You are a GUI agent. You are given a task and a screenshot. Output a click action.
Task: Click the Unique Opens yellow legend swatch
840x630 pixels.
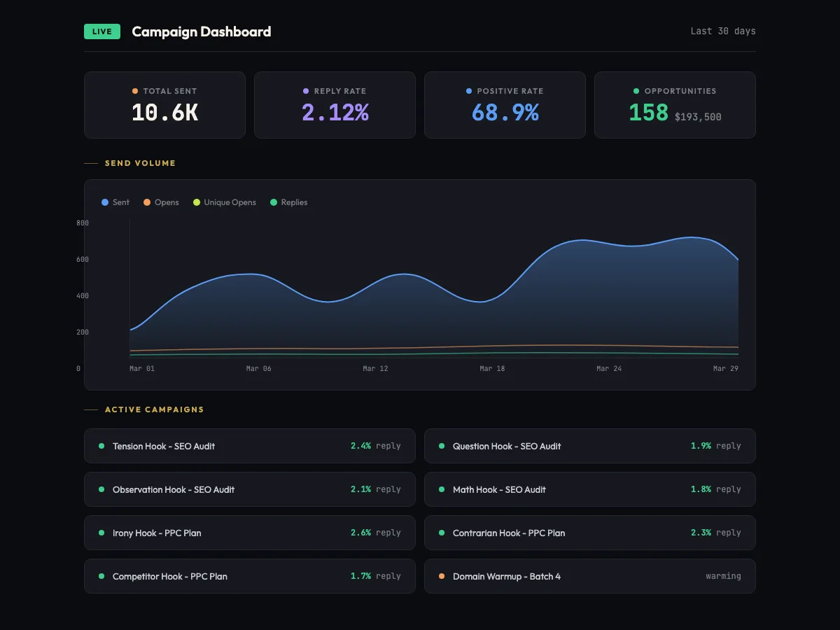click(x=198, y=202)
